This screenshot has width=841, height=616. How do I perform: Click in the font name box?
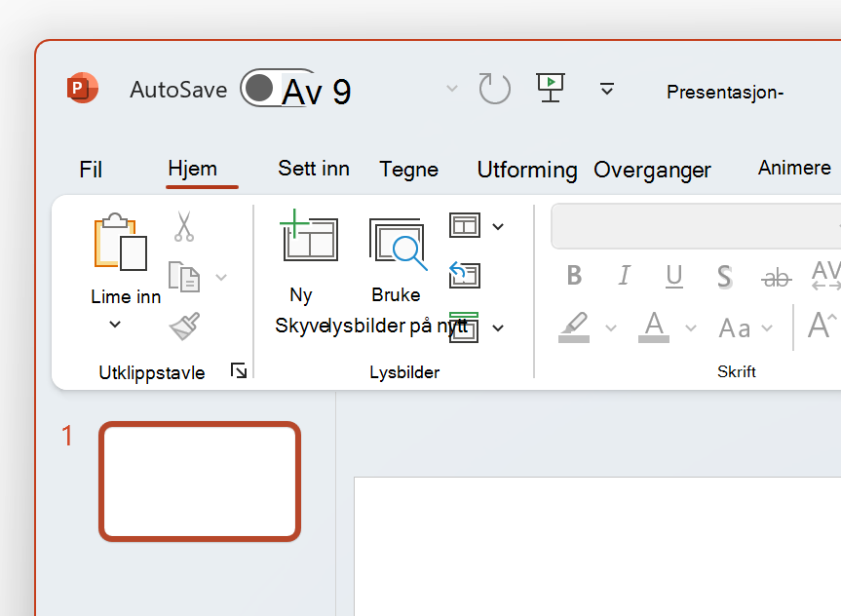696,226
